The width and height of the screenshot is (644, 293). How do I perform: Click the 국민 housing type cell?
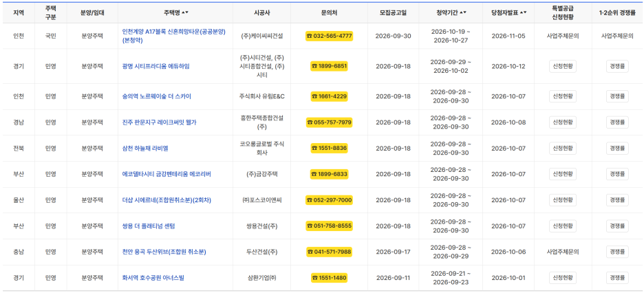click(50, 36)
